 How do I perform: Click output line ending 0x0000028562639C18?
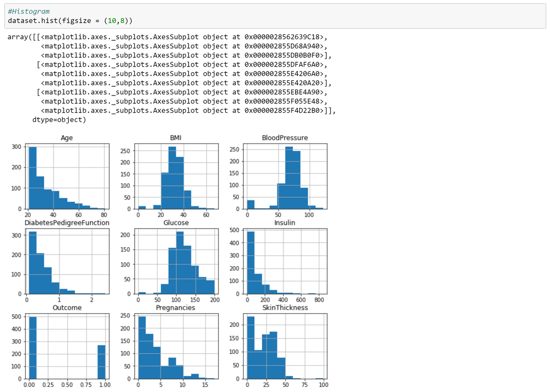coord(167,37)
